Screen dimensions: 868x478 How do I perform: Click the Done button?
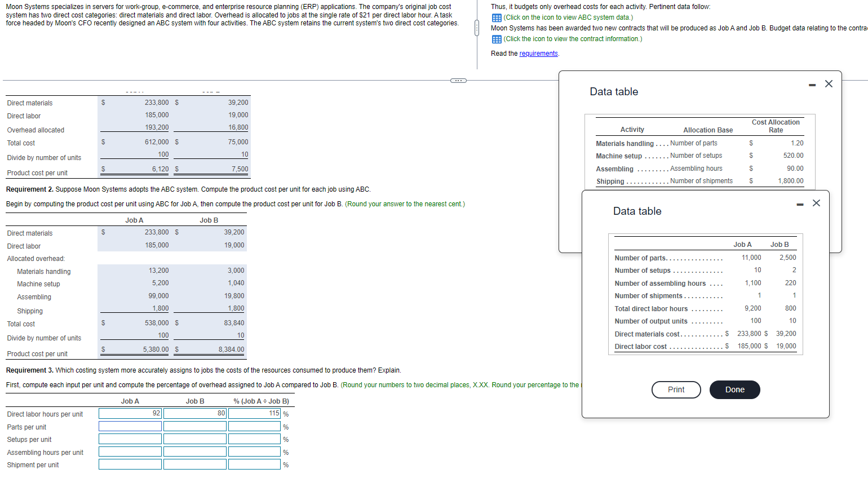pyautogui.click(x=734, y=390)
